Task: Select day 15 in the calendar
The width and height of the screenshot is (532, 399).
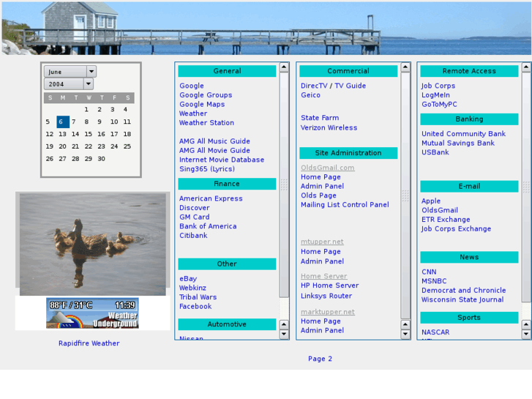Action: coord(89,134)
